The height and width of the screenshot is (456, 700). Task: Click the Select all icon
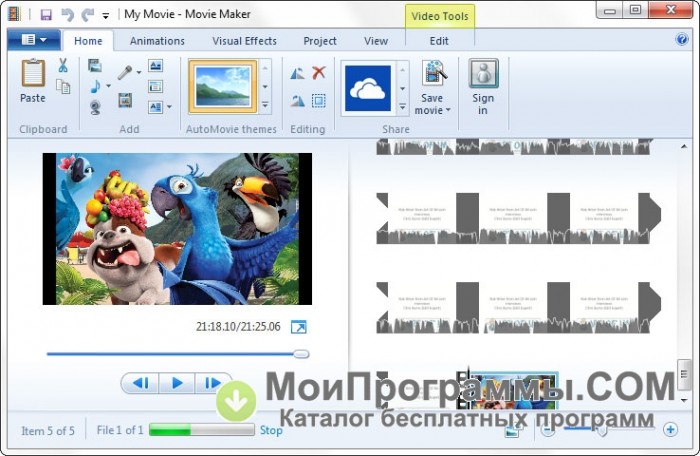(x=319, y=100)
